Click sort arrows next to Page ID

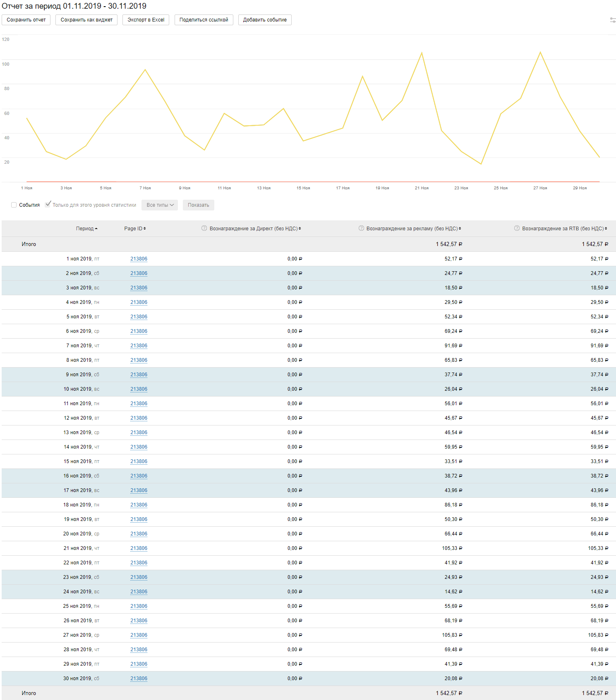pos(145,229)
